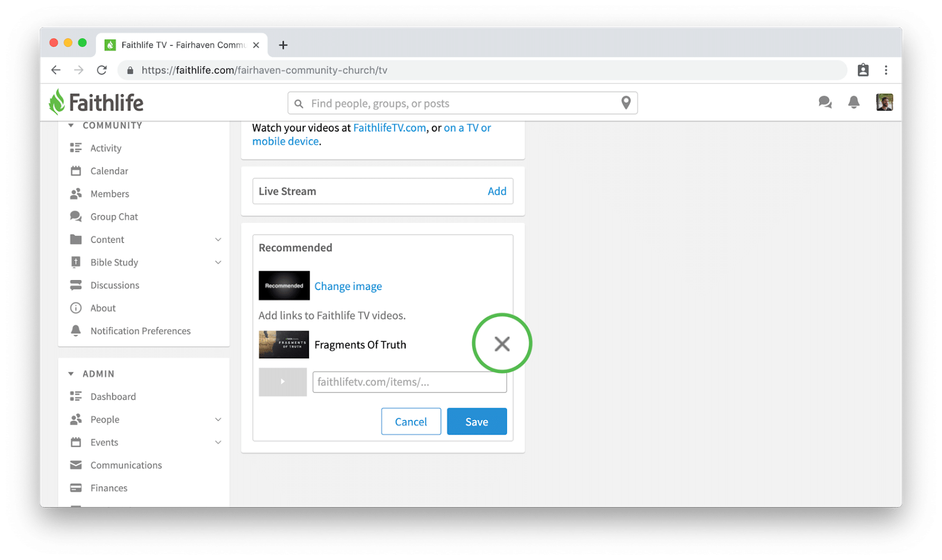The height and width of the screenshot is (560, 942).
Task: Click the browser forward arrow
Action: pos(79,70)
